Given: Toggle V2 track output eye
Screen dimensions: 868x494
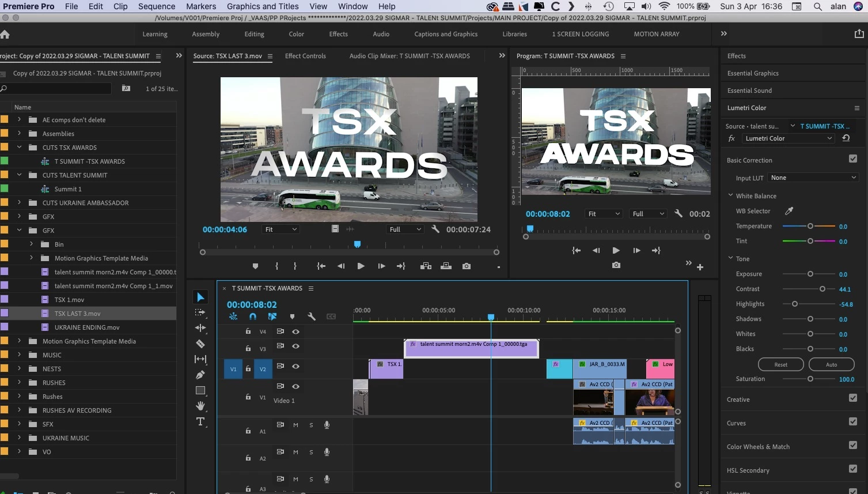Looking at the screenshot, I should (295, 366).
